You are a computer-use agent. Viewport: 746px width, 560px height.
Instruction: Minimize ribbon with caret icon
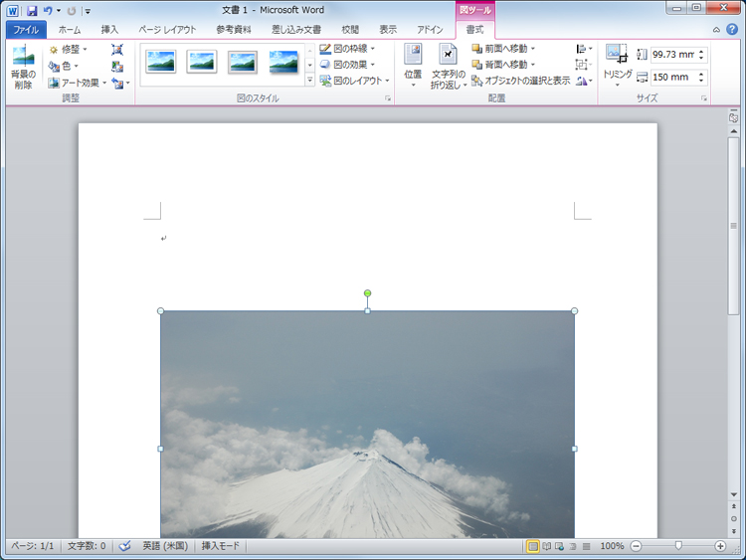tap(716, 30)
